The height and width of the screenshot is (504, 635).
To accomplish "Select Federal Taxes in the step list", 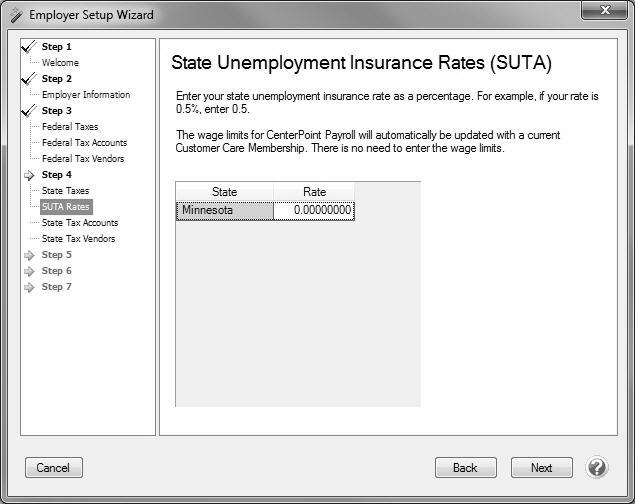I will pos(70,127).
